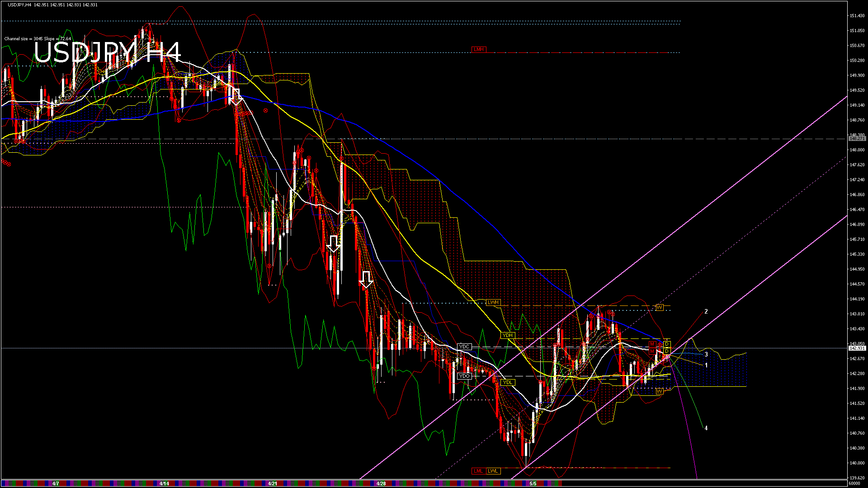
Task: Select the yellow YDH level label
Action: [508, 335]
